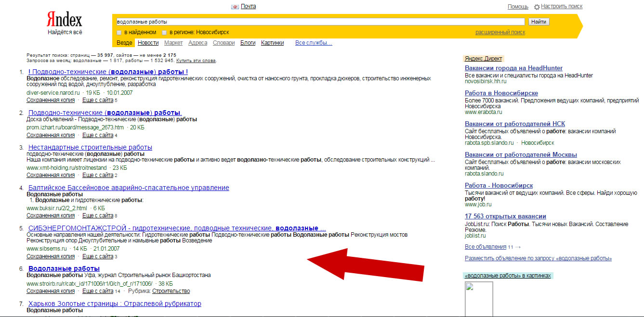Open '«водолазные работы» в картинках' link

508,276
